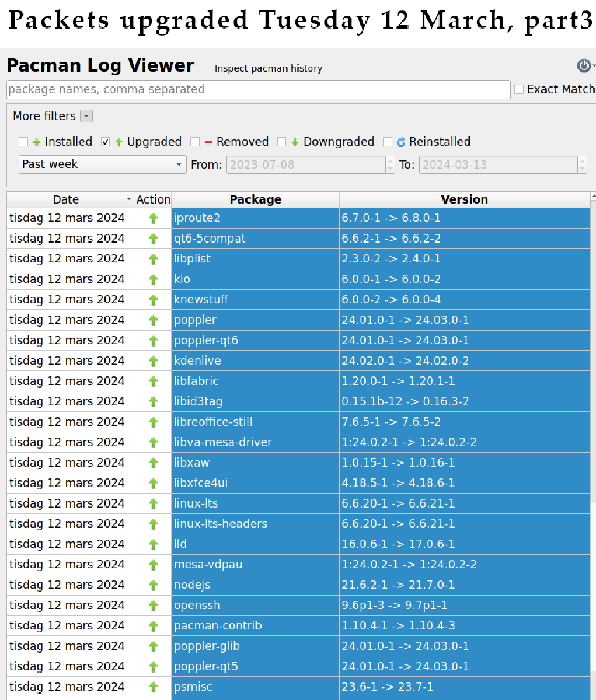
Task: Collapse the More filters expander
Action: (86, 116)
